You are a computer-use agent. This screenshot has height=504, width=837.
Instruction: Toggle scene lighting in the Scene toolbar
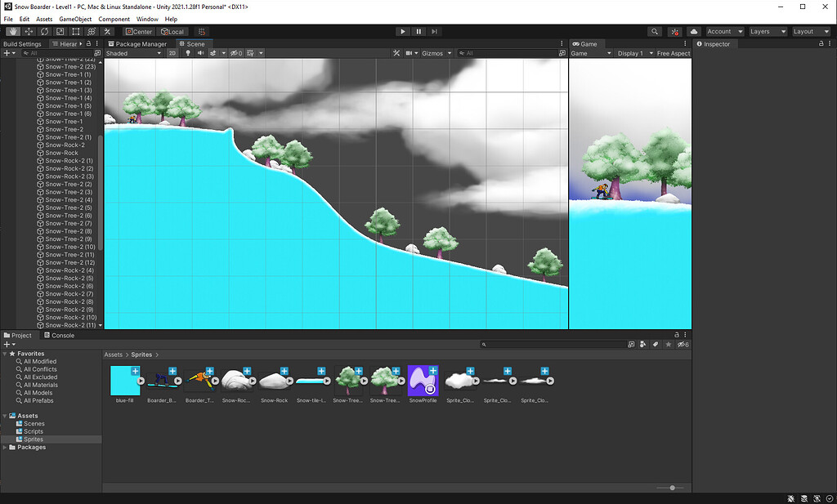(188, 52)
